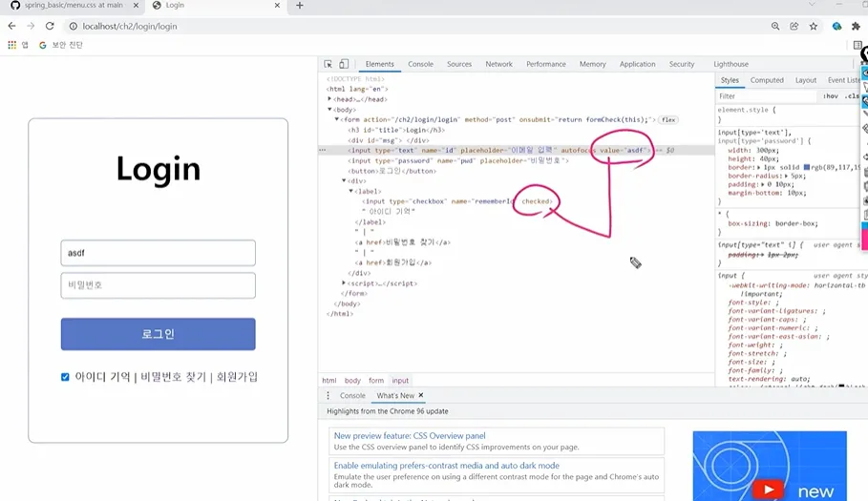Open the Network panel tab
The width and height of the screenshot is (868, 501).
tap(498, 64)
